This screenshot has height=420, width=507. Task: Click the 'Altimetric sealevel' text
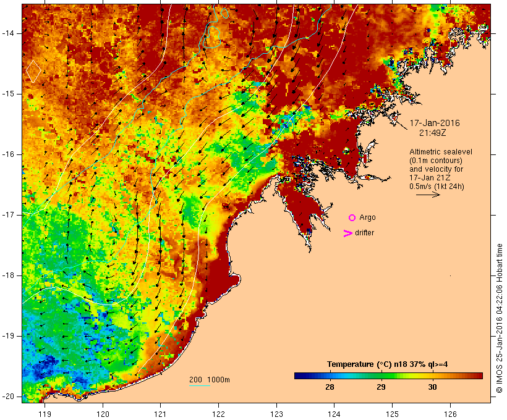[x=441, y=152]
